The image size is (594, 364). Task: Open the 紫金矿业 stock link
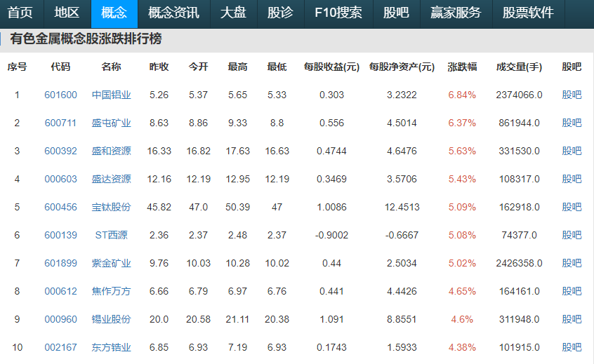tap(112, 263)
